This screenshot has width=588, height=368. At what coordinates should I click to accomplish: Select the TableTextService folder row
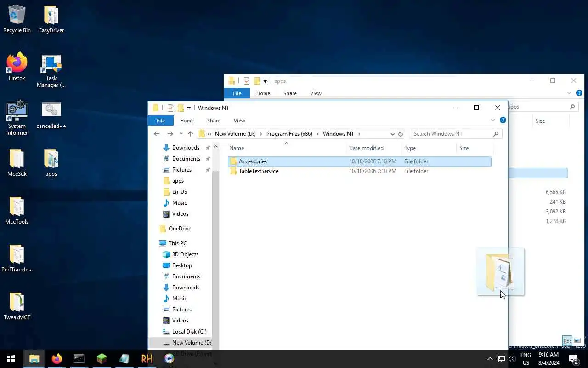360,171
